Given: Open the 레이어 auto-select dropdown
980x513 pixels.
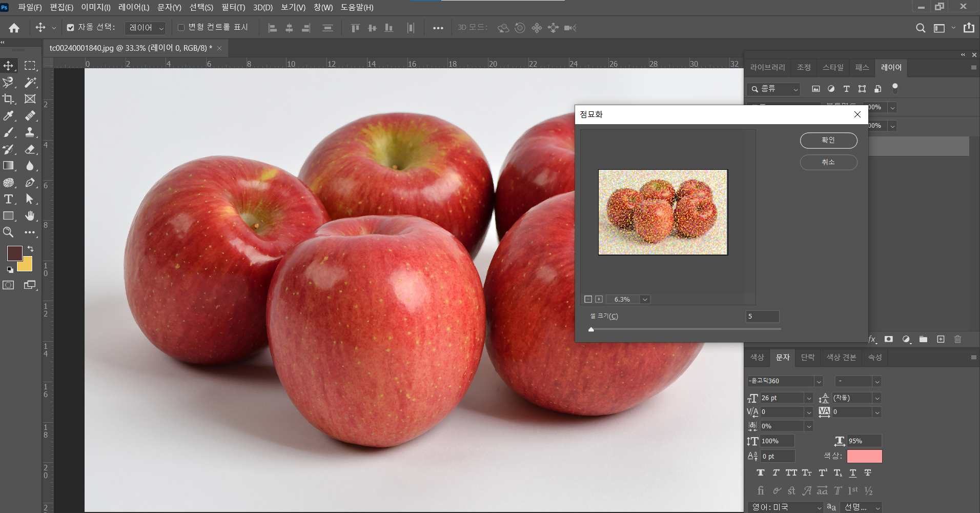Looking at the screenshot, I should tap(146, 28).
